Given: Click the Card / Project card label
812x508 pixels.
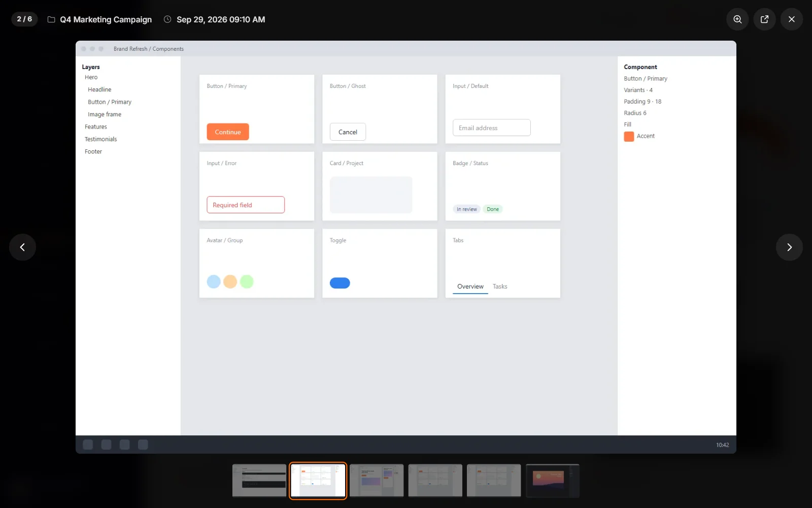Looking at the screenshot, I should click(x=347, y=164).
